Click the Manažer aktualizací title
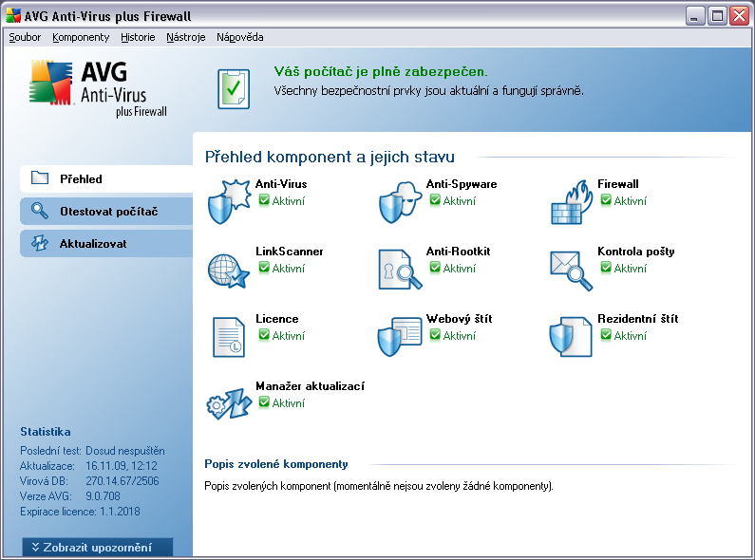This screenshot has height=560, width=755. click(x=311, y=386)
